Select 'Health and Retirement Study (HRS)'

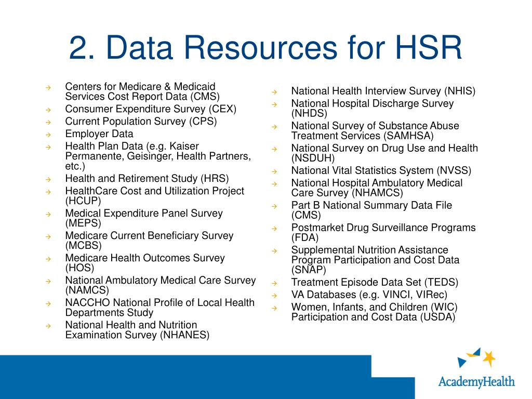[147, 179]
